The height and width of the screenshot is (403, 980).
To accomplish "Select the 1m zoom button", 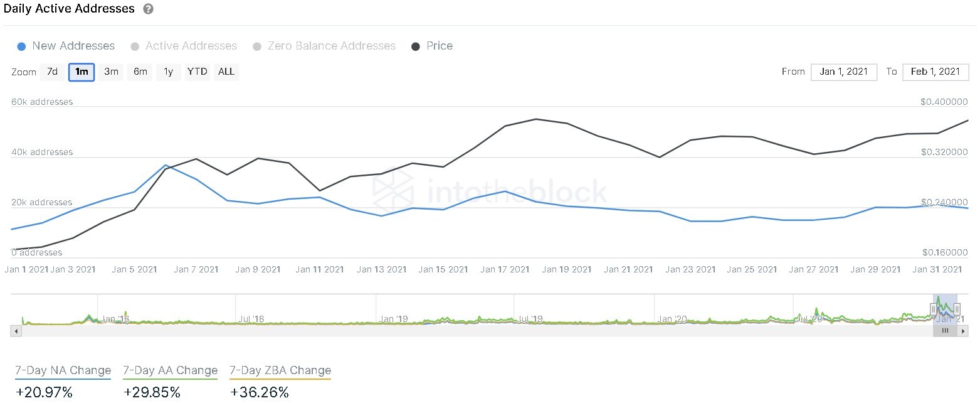I will pos(82,72).
